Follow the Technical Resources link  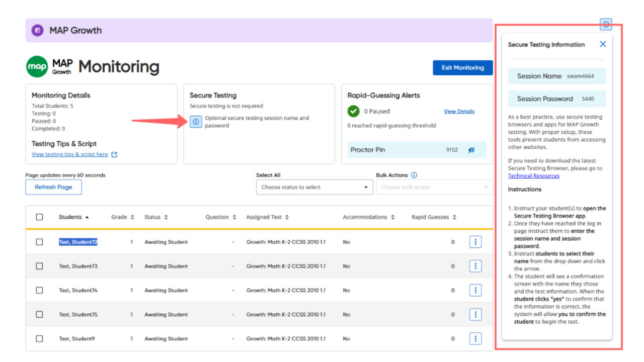click(x=533, y=176)
